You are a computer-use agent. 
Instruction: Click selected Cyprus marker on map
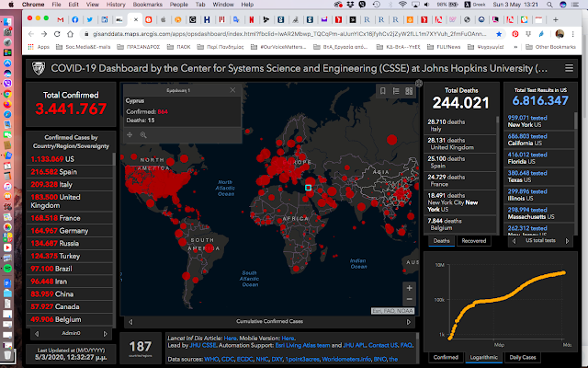point(309,188)
